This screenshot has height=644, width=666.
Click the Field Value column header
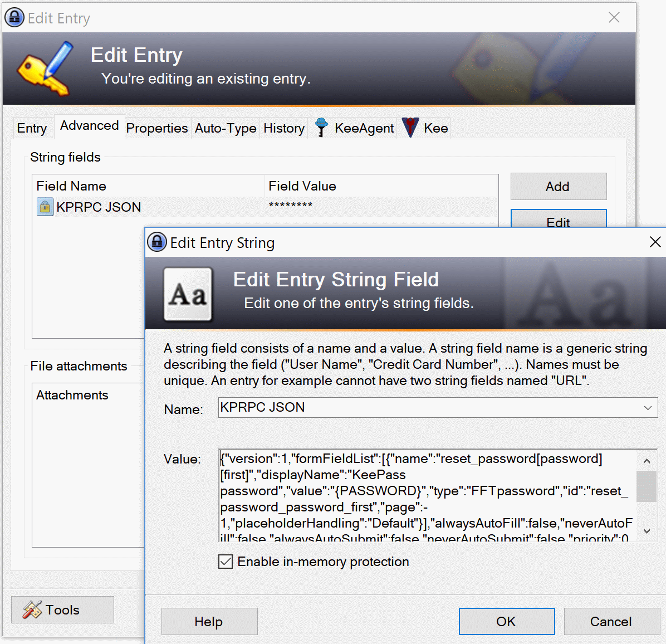click(x=381, y=186)
